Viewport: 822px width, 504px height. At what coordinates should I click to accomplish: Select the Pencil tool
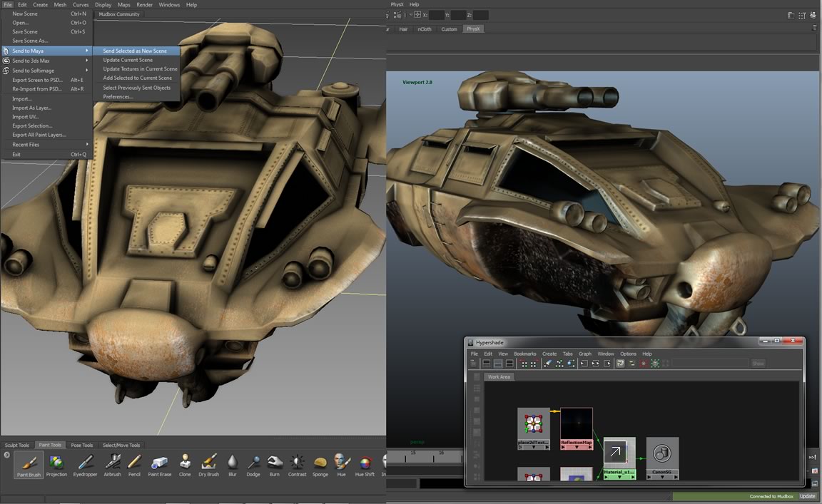(134, 465)
